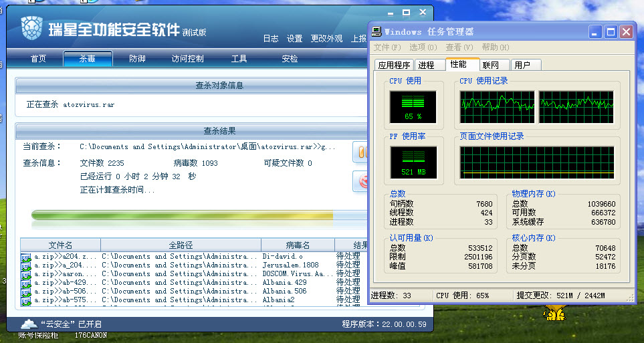Click file icon of a.zip>>a204 row

click(26, 257)
